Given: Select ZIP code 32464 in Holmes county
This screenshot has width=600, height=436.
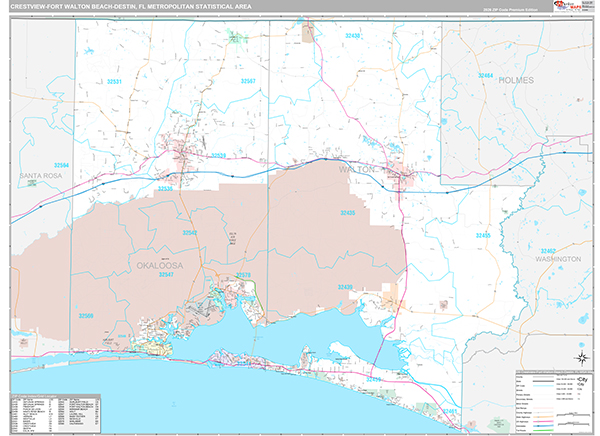Looking at the screenshot, I should [x=485, y=75].
